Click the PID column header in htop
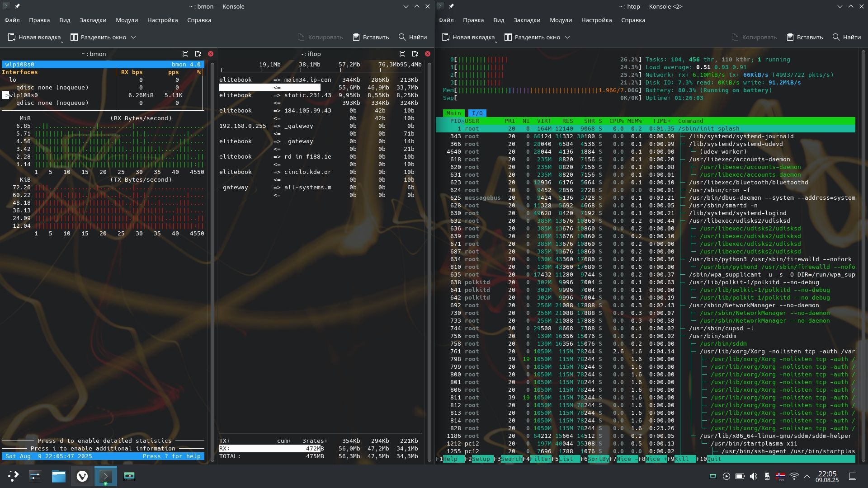The width and height of the screenshot is (868, 488). [456, 121]
